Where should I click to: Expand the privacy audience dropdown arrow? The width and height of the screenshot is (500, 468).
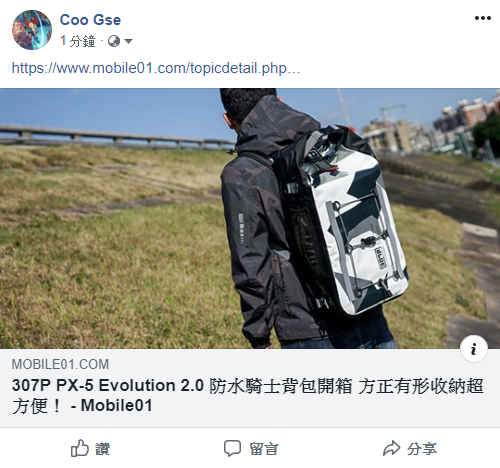click(x=128, y=41)
